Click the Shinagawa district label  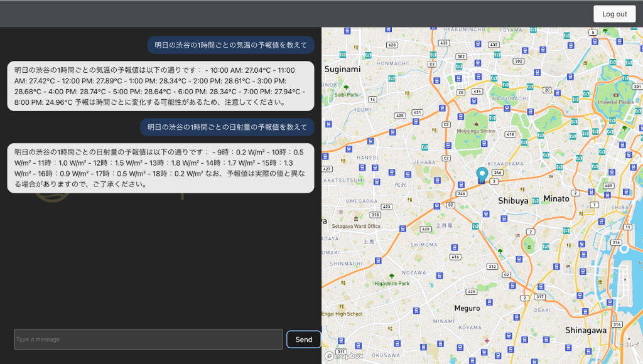(x=586, y=330)
